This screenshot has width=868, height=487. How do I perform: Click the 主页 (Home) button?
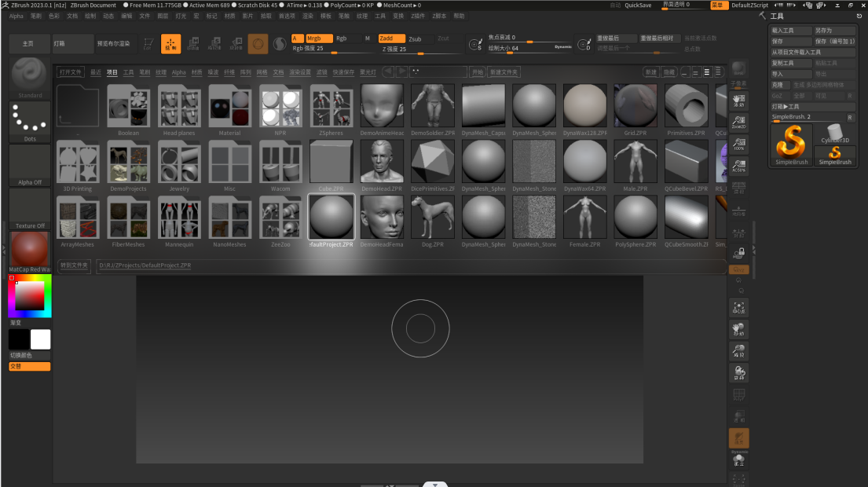(28, 44)
